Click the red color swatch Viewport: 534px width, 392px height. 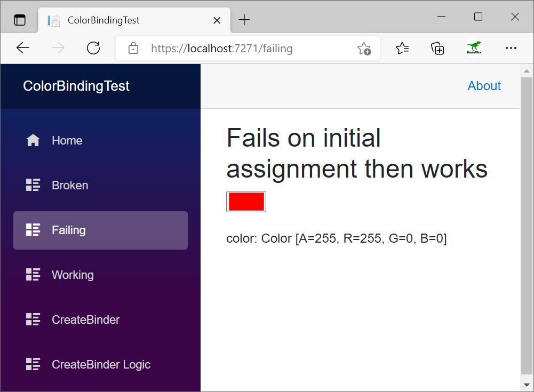coord(246,201)
